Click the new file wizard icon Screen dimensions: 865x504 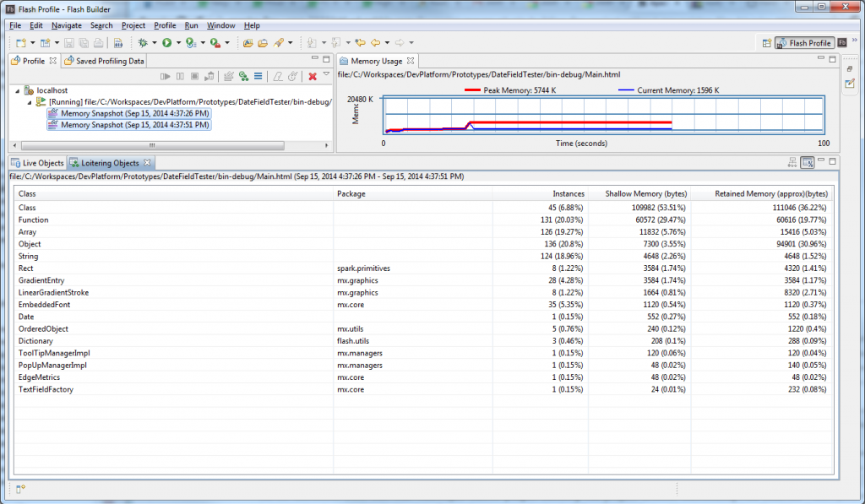(x=19, y=43)
